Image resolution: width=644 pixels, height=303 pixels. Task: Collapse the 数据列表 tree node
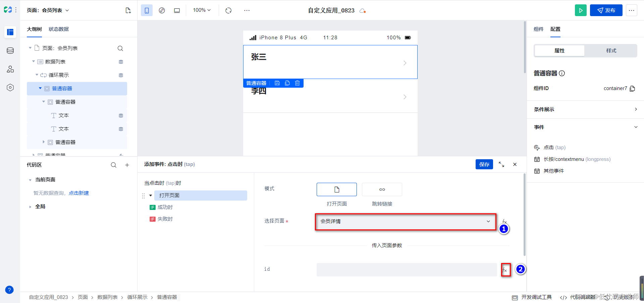[34, 61]
